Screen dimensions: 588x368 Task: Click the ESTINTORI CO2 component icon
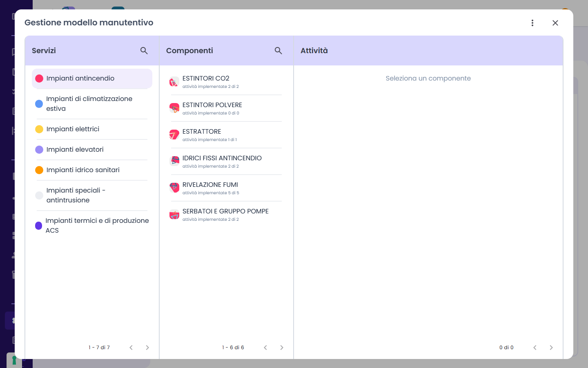[174, 82]
